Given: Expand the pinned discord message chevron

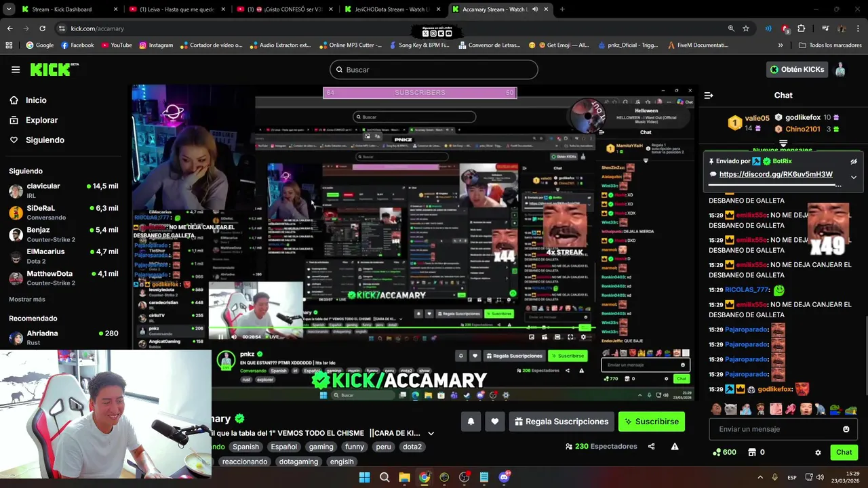Looking at the screenshot, I should point(854,177).
